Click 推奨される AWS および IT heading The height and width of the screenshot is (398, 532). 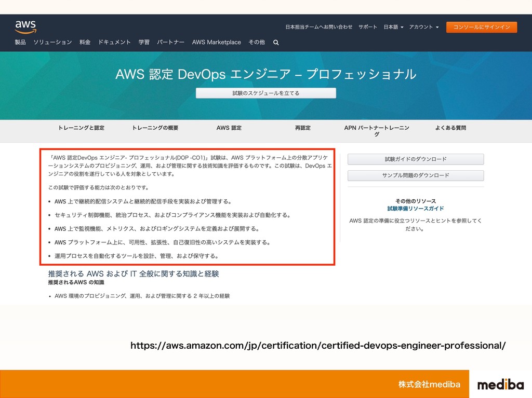pos(134,273)
